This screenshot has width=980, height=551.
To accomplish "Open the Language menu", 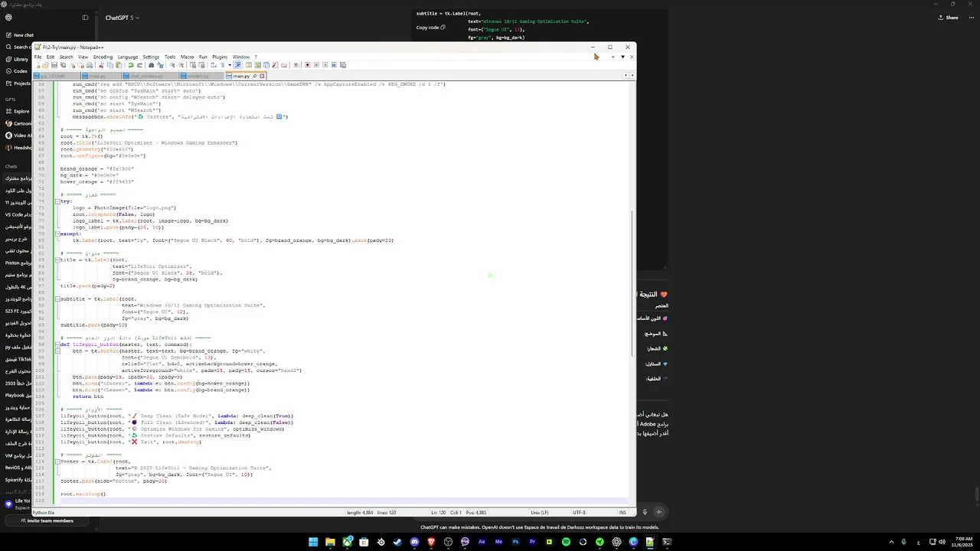I will point(128,57).
